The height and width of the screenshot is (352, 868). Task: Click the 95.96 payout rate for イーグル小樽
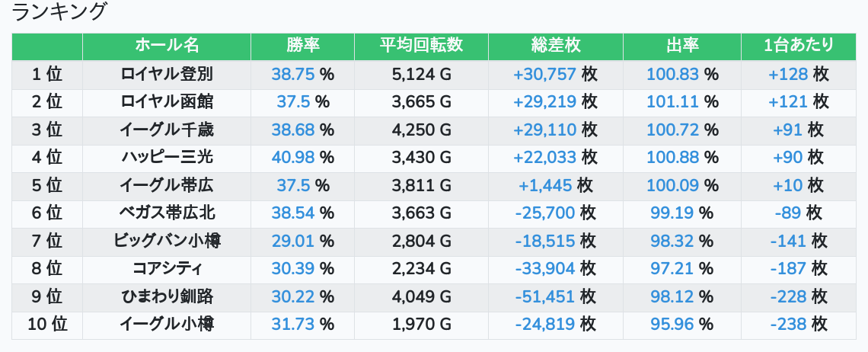(672, 325)
